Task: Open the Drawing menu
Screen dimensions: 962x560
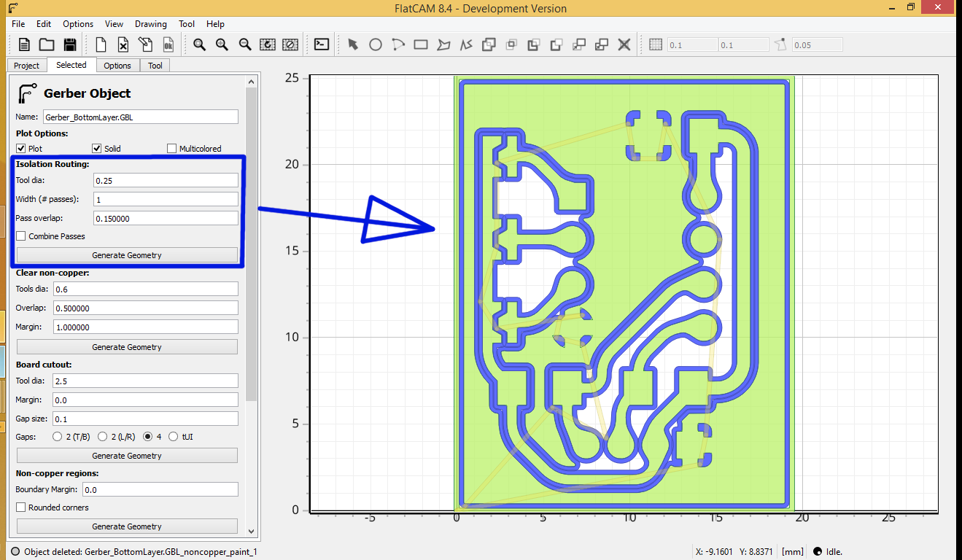Action: click(x=151, y=24)
